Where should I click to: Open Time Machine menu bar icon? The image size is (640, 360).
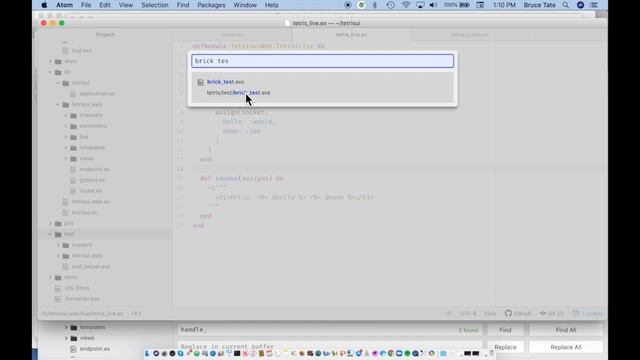click(x=390, y=5)
